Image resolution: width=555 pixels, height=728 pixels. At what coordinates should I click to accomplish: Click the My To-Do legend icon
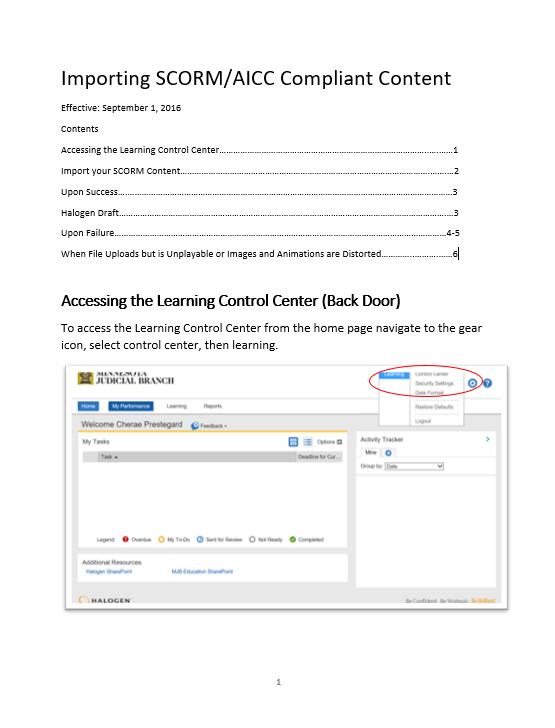pos(161,539)
